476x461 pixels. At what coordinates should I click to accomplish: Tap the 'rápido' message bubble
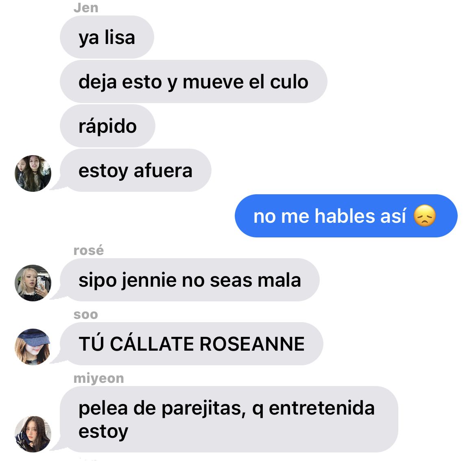[107, 126]
